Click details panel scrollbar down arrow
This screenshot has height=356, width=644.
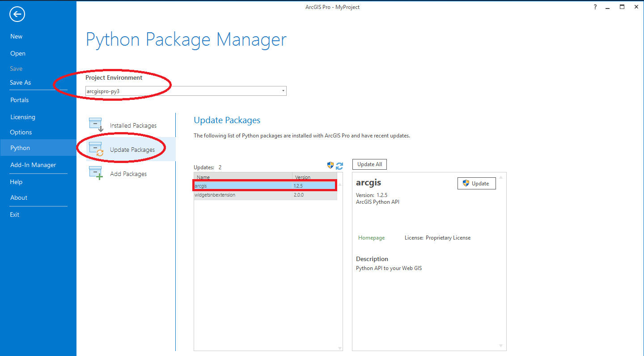pyautogui.click(x=501, y=346)
